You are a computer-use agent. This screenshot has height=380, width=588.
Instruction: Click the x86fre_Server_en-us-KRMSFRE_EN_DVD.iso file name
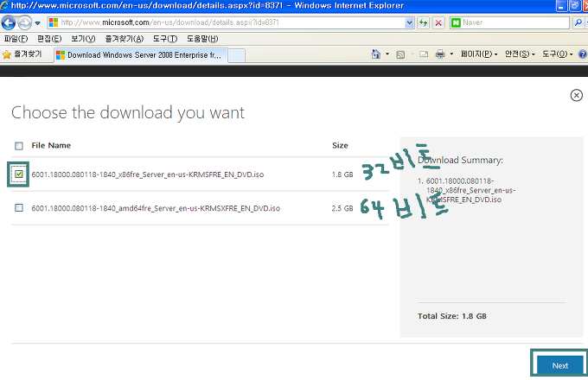[x=147, y=174]
